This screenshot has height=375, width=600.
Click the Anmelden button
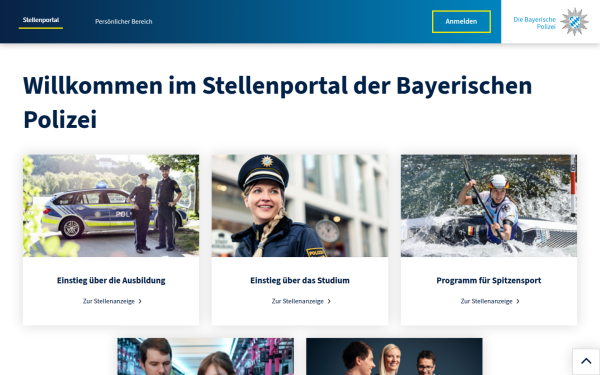[461, 21]
